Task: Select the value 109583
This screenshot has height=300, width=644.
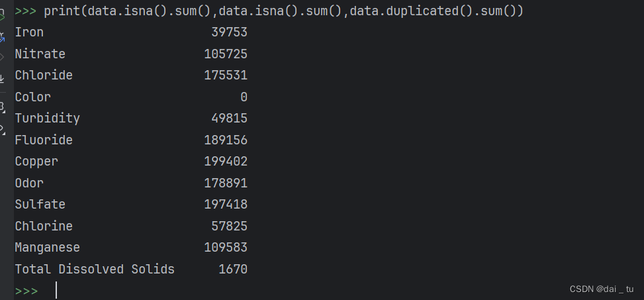Action: [226, 248]
